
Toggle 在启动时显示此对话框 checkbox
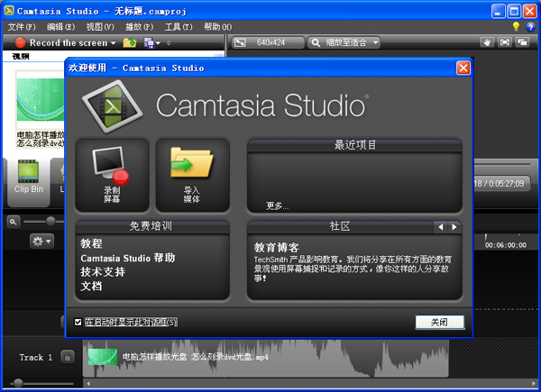tap(78, 322)
